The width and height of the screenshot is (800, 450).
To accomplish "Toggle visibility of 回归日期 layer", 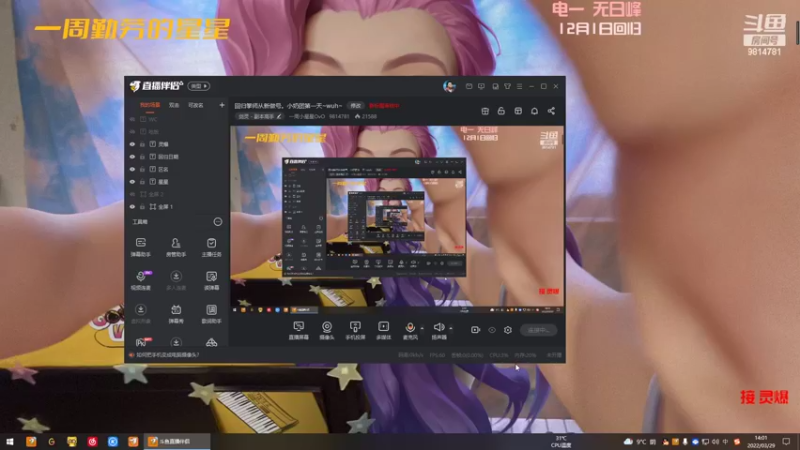I will point(132,157).
